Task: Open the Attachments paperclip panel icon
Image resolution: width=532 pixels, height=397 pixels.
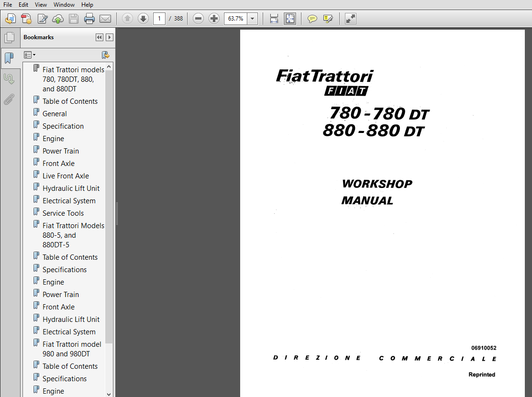Action: pos(9,99)
